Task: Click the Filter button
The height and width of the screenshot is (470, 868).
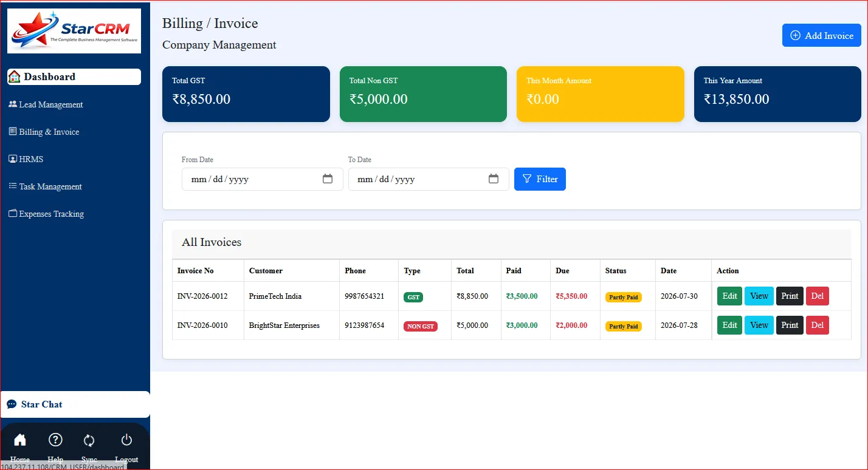Action: coord(540,179)
